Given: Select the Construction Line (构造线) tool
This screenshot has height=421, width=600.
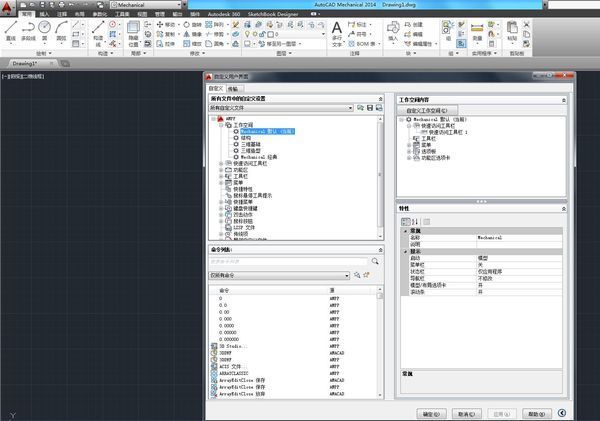Looking at the screenshot, I should pyautogui.click(x=98, y=33).
